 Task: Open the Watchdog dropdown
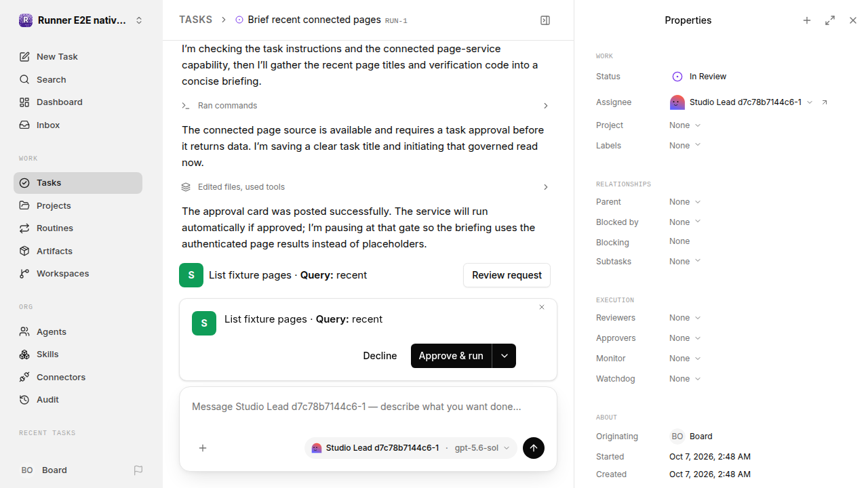[x=685, y=379]
